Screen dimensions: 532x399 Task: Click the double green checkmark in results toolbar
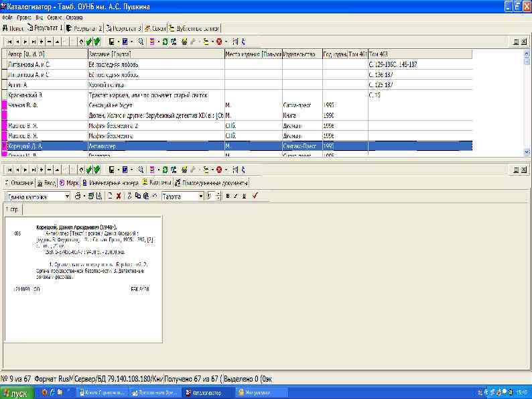(96, 42)
